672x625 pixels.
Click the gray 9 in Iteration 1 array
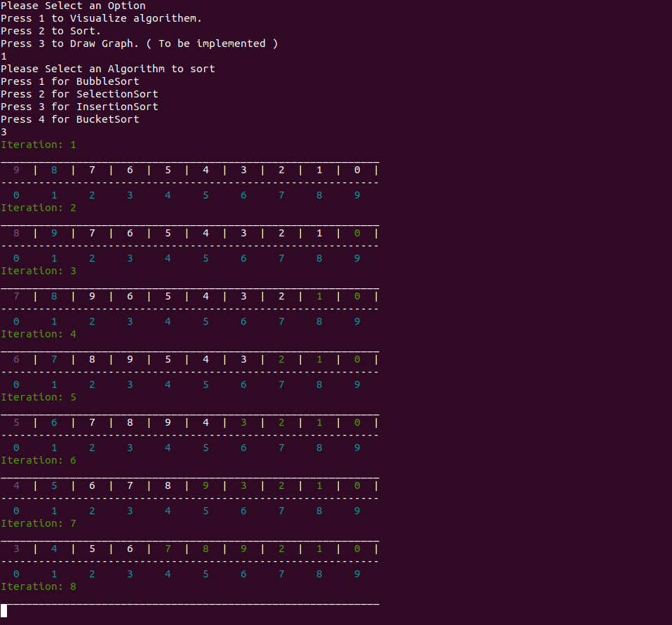pyautogui.click(x=16, y=170)
